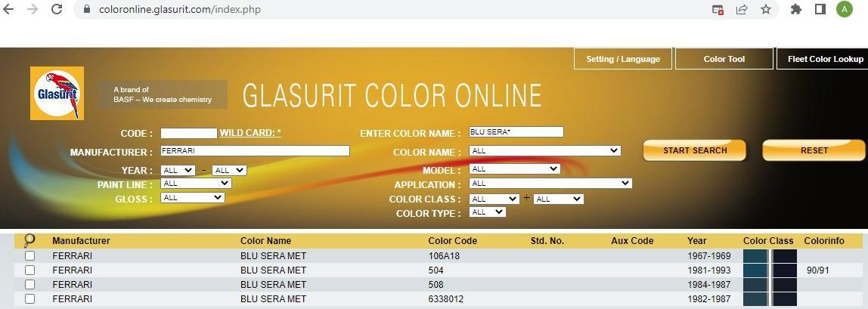Viewport: 868px width, 309px height.
Task: Click the magnifier icon in results header
Action: [x=29, y=241]
